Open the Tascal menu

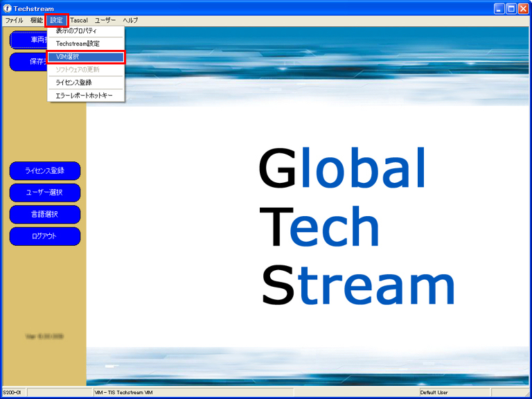[79, 20]
